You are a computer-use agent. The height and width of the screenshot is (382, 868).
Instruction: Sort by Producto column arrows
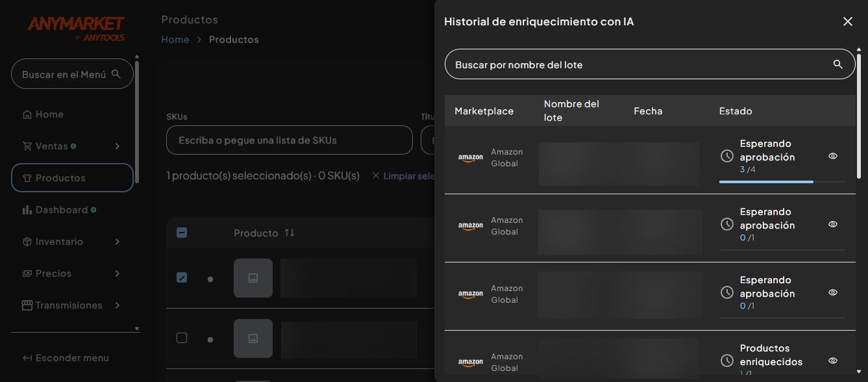(290, 233)
